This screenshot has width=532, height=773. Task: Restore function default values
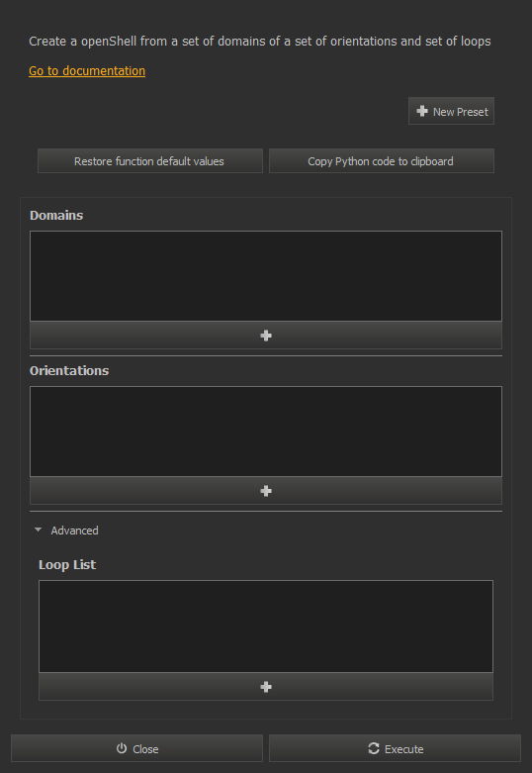pos(150,161)
